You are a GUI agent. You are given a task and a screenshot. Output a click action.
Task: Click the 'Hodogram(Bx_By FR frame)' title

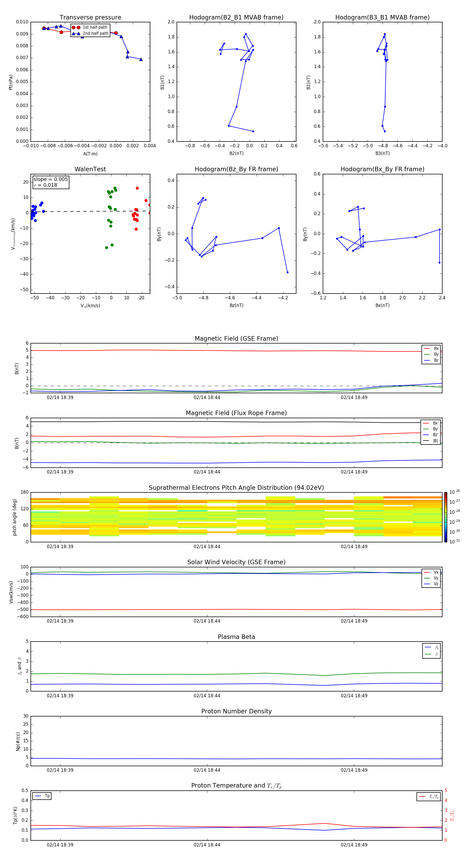pyautogui.click(x=382, y=169)
